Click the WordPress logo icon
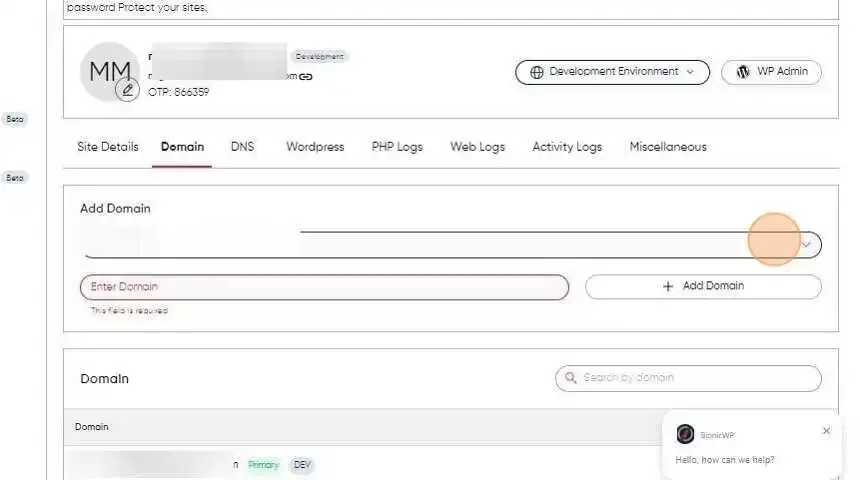 tap(743, 72)
